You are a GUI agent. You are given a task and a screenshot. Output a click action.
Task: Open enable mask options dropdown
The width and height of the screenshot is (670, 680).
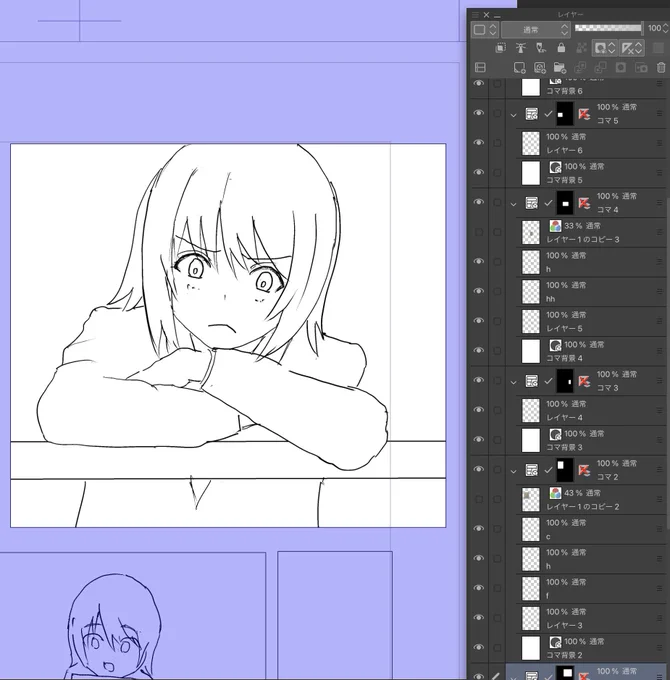pos(605,48)
